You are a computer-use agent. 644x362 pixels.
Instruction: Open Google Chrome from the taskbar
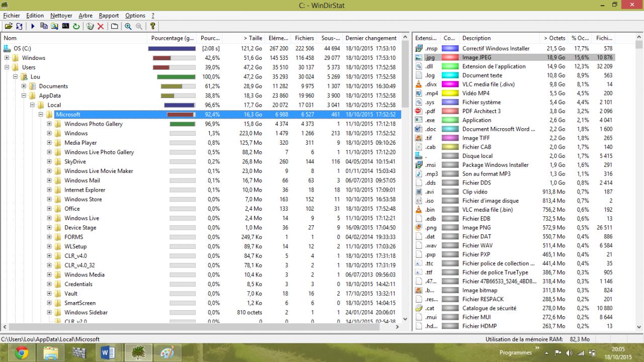point(22,353)
